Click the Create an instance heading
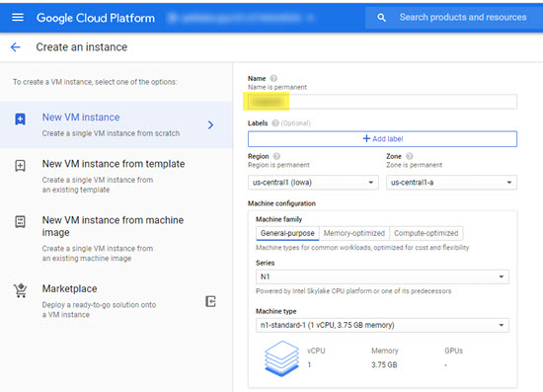Screen dimensions: 543x392 coord(82,47)
